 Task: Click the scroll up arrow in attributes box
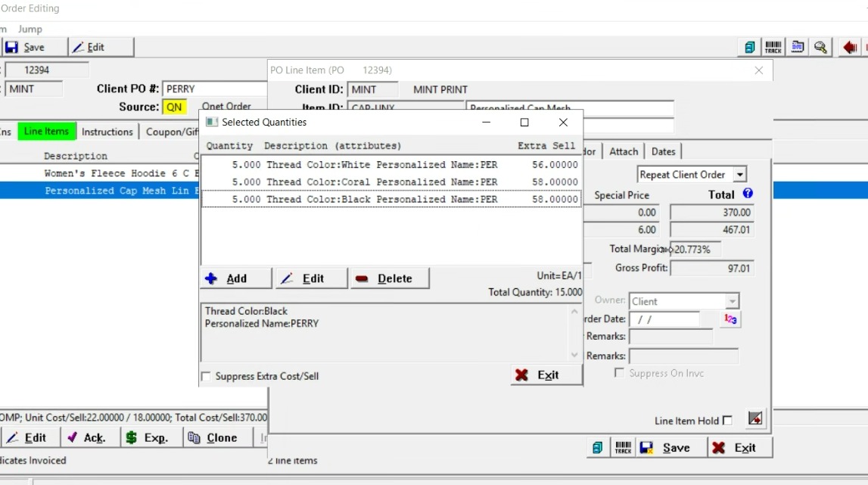[574, 312]
